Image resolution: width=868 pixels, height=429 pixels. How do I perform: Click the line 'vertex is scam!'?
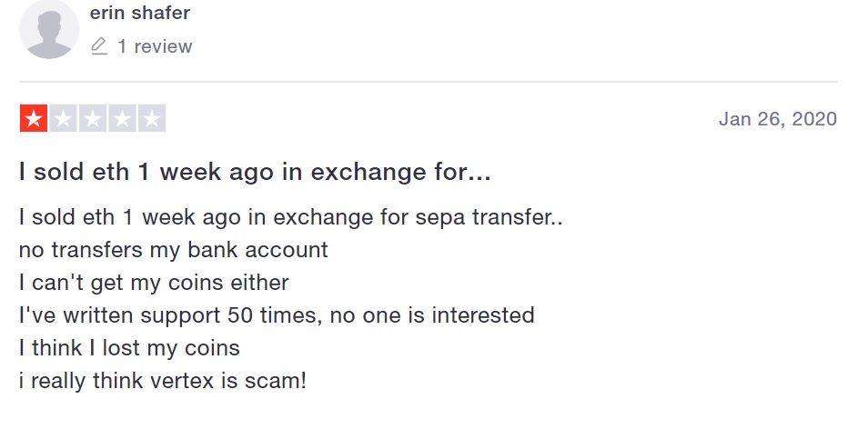tap(163, 380)
